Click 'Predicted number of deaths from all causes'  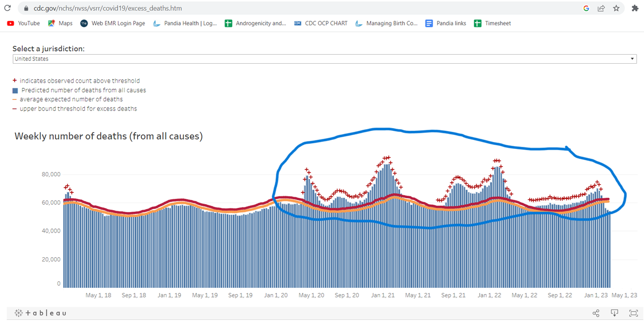[x=84, y=90]
